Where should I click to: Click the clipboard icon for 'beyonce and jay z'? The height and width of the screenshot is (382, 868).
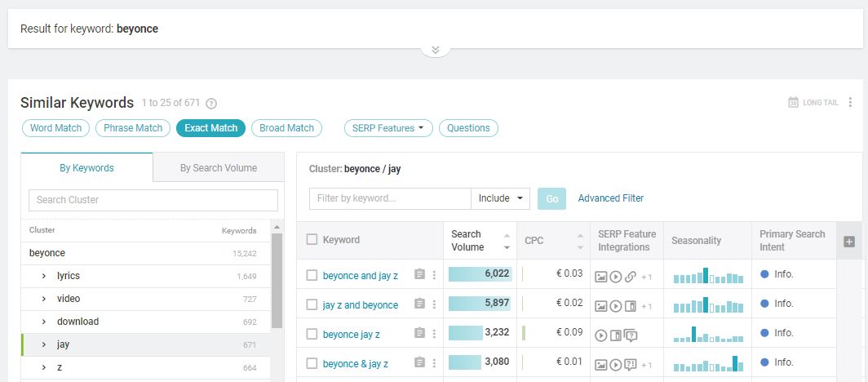pyautogui.click(x=419, y=274)
